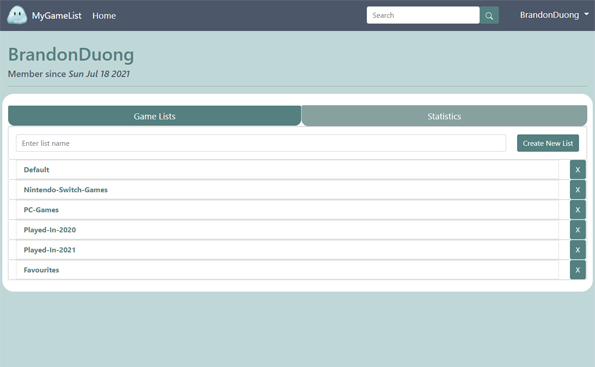Focus the Enter list name field
Viewport: 595px width, 367px height.
coord(261,143)
